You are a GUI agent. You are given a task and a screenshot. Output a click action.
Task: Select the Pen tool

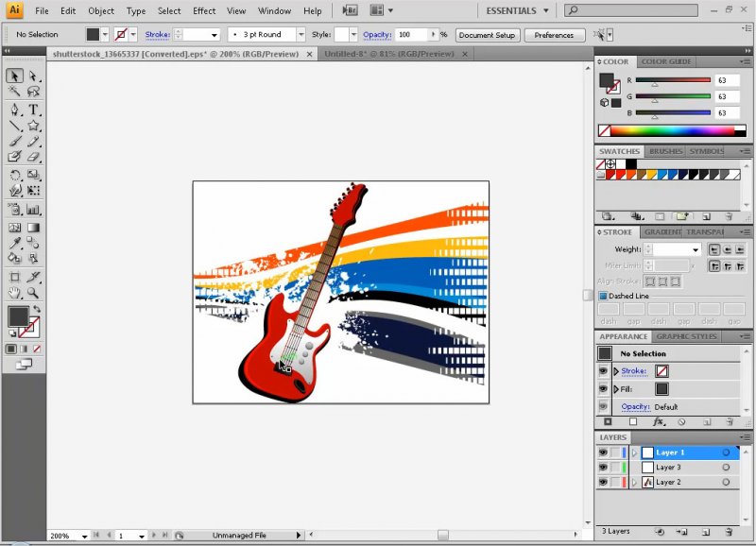[15, 109]
